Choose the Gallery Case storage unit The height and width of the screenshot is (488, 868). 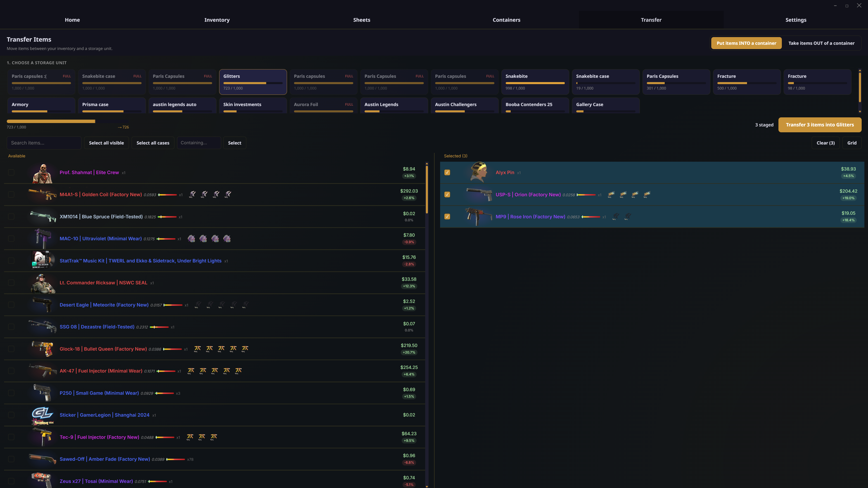click(605, 105)
